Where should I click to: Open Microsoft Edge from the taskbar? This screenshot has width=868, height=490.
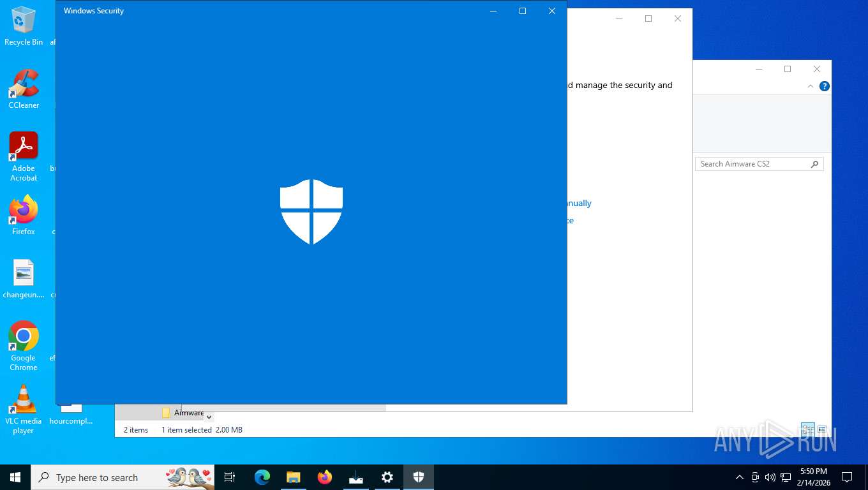[x=262, y=477]
